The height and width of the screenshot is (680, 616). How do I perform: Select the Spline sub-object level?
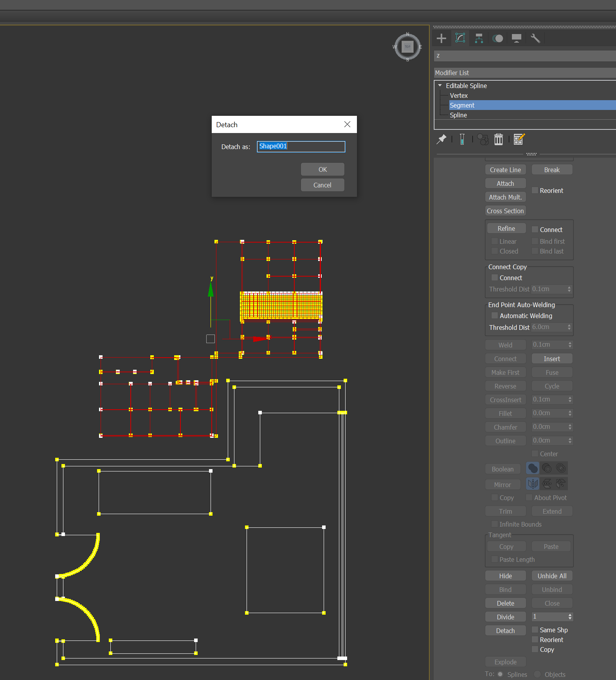pyautogui.click(x=458, y=115)
